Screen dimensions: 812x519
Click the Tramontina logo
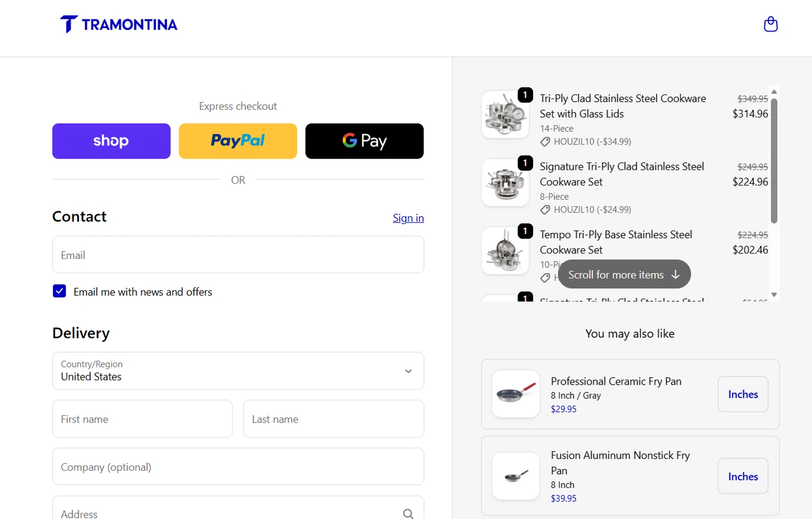[119, 24]
